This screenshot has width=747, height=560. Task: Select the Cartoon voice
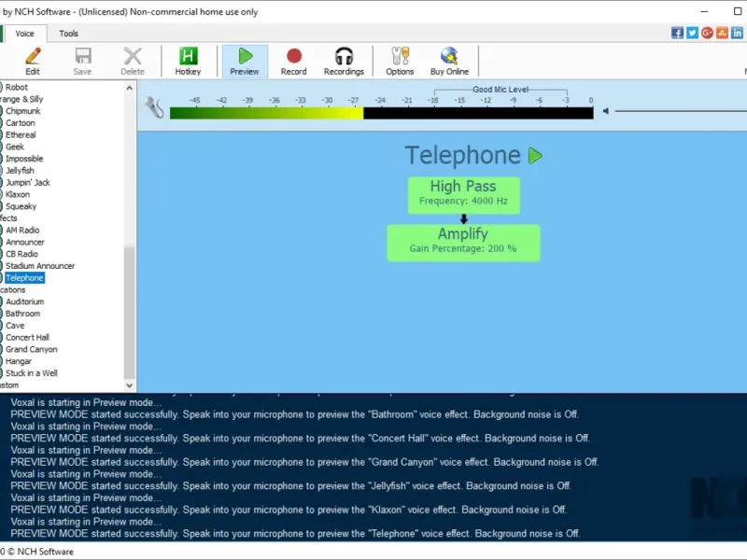click(x=20, y=123)
